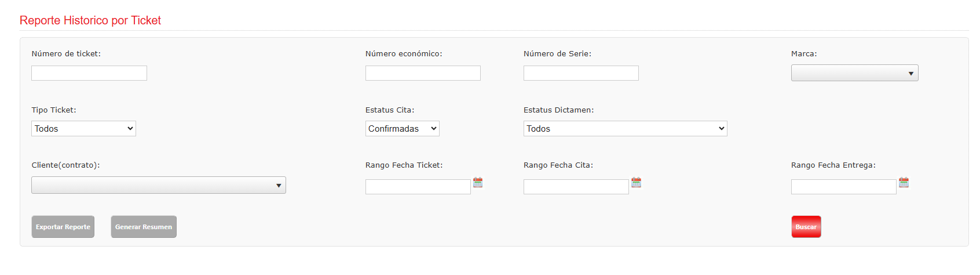Viewport: 980px width, 275px height.
Task: Click the arrow of the Marca combo box
Action: [911, 74]
